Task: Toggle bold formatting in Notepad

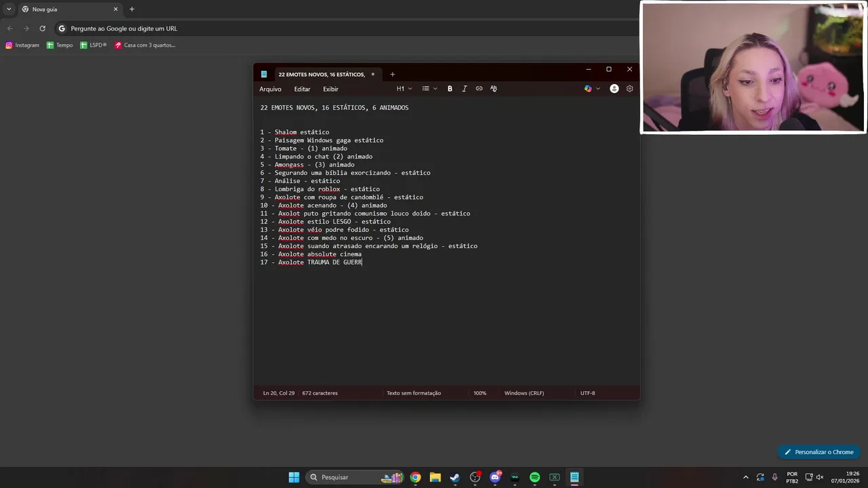Action: 450,89
